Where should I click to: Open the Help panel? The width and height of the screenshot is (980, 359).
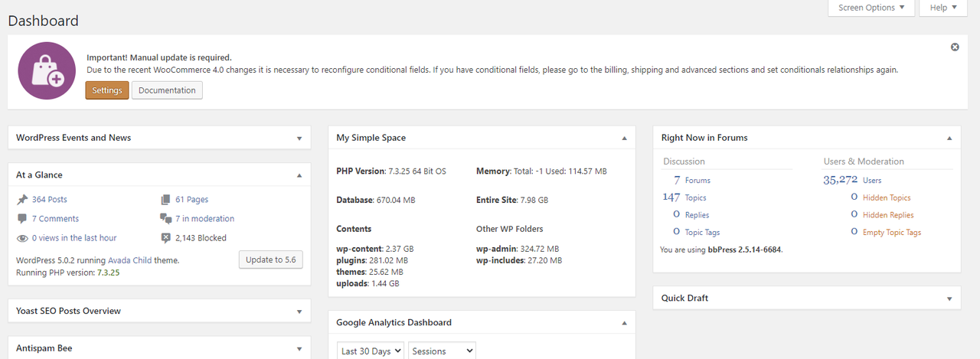tap(943, 8)
